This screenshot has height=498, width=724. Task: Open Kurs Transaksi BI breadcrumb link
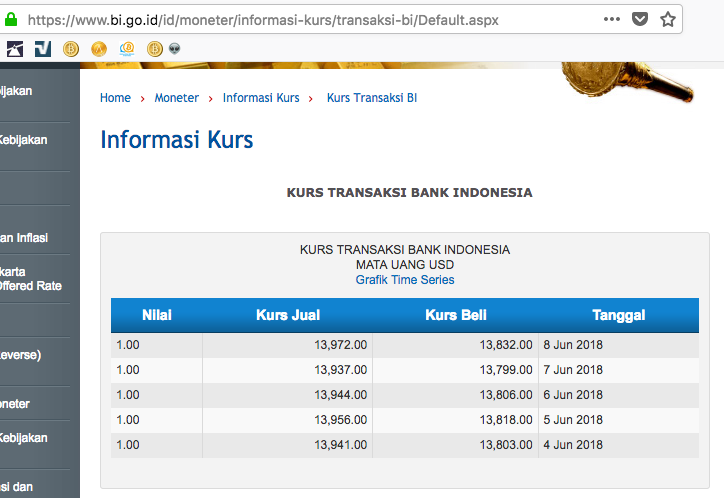372,98
